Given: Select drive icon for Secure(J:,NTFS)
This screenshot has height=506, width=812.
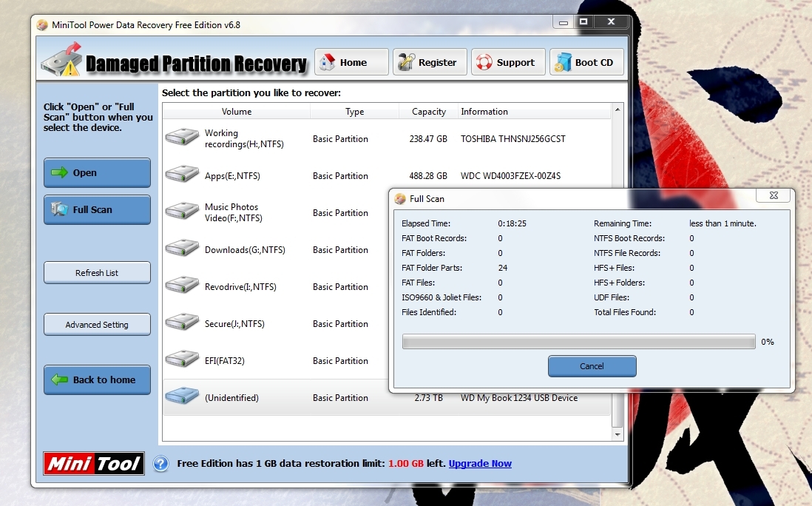Looking at the screenshot, I should click(x=182, y=322).
